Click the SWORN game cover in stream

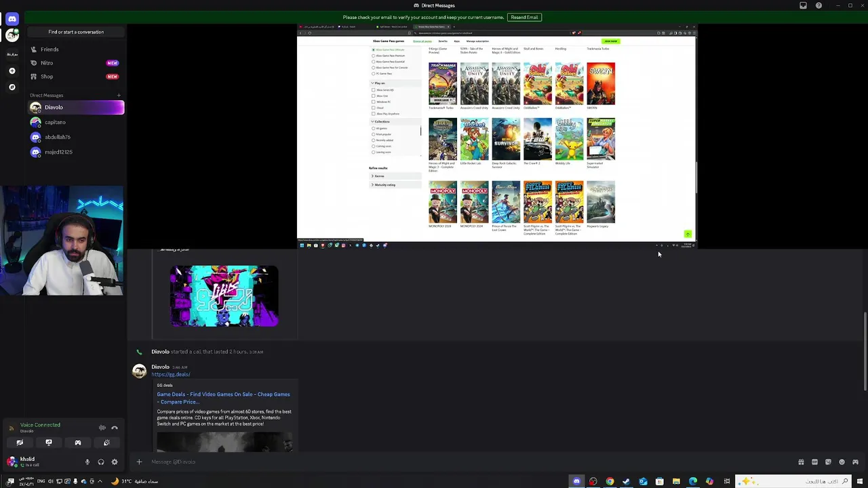coord(601,84)
